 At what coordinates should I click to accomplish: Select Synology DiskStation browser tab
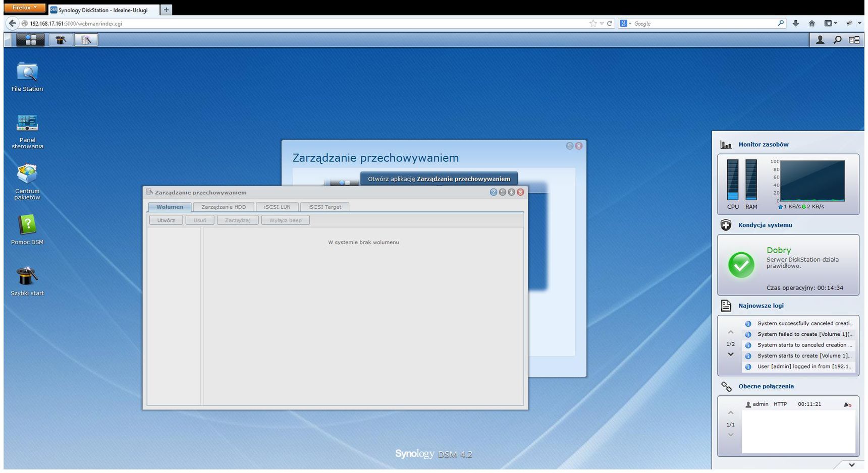103,10
